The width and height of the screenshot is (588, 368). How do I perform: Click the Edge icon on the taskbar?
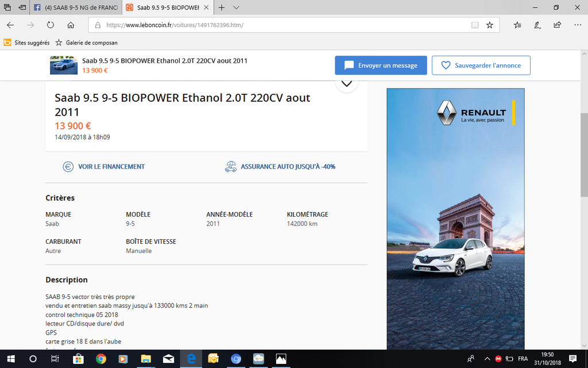click(x=191, y=359)
